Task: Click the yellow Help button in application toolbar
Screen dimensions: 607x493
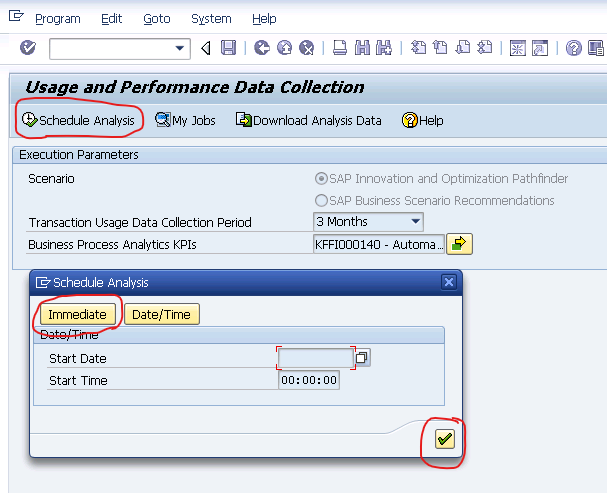Action: [422, 120]
